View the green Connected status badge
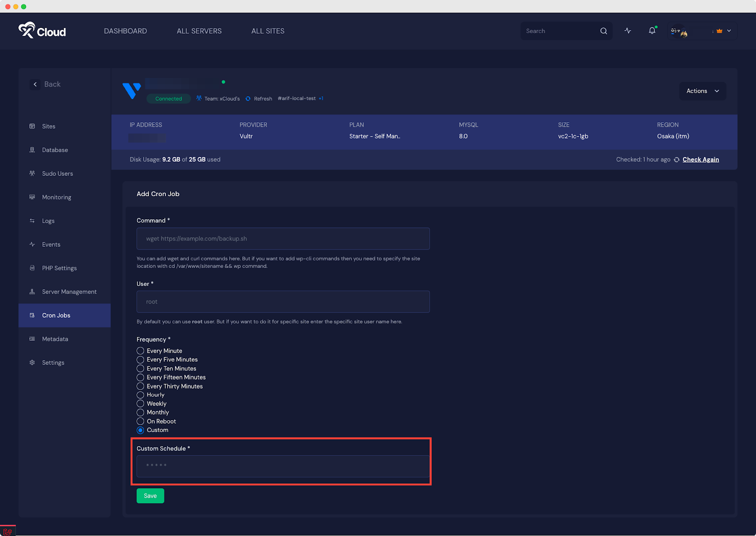Image resolution: width=756 pixels, height=536 pixels. pyautogui.click(x=168, y=98)
